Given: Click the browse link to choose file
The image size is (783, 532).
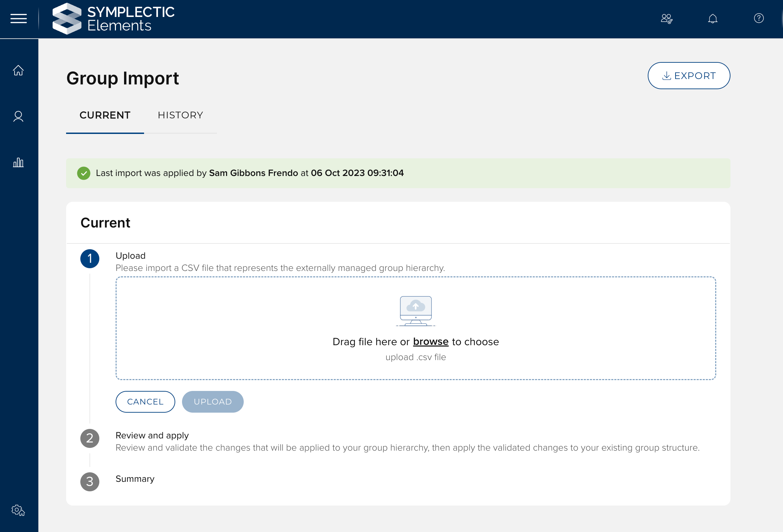Looking at the screenshot, I should [430, 342].
